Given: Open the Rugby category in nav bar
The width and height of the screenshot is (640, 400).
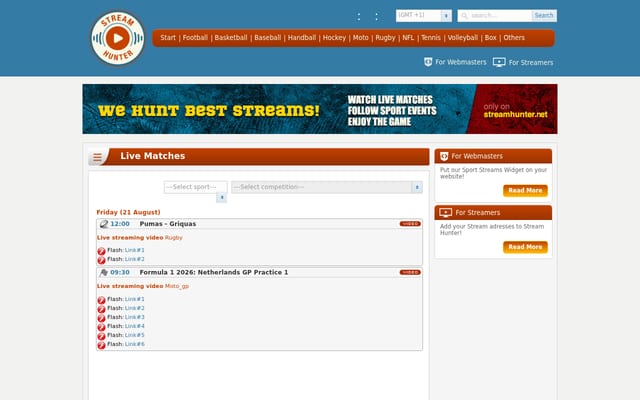Looking at the screenshot, I should 385,38.
